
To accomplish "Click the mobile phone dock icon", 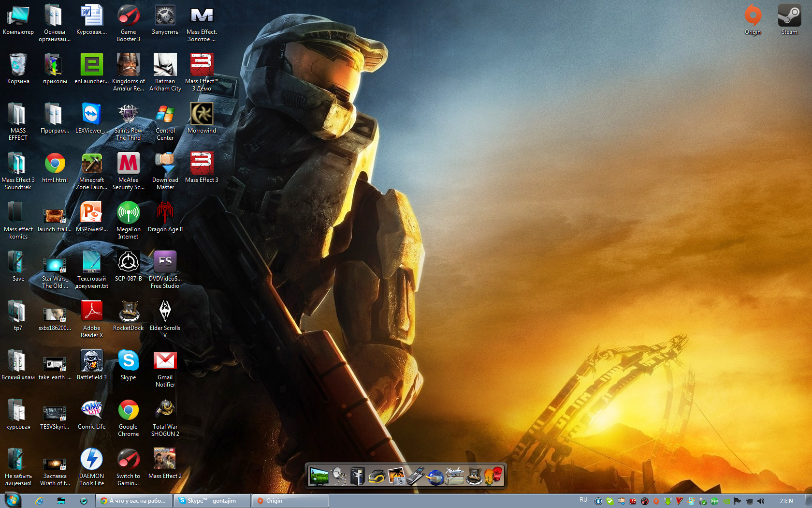I will click(x=416, y=476).
